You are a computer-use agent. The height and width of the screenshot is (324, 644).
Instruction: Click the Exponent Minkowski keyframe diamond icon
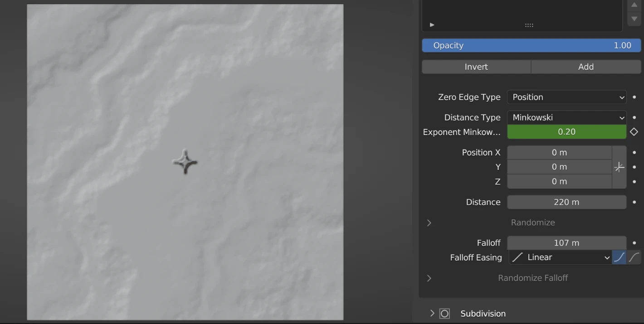pyautogui.click(x=634, y=132)
